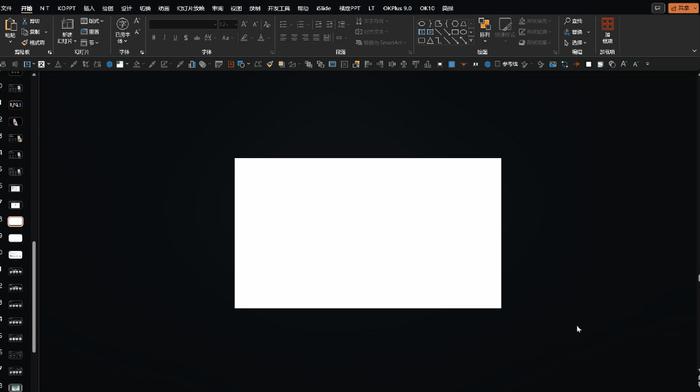700x392 pixels.
Task: Click the white slide canvas
Action: pyautogui.click(x=368, y=233)
